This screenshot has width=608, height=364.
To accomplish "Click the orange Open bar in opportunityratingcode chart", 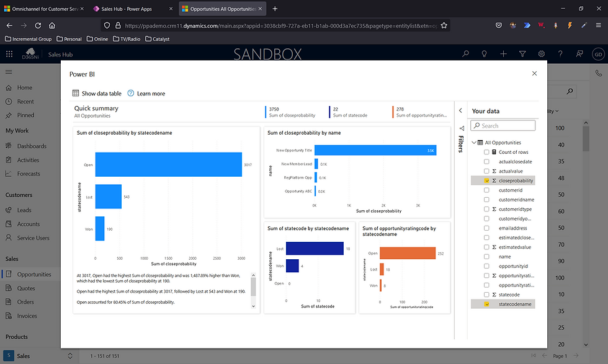I will coord(408,253).
